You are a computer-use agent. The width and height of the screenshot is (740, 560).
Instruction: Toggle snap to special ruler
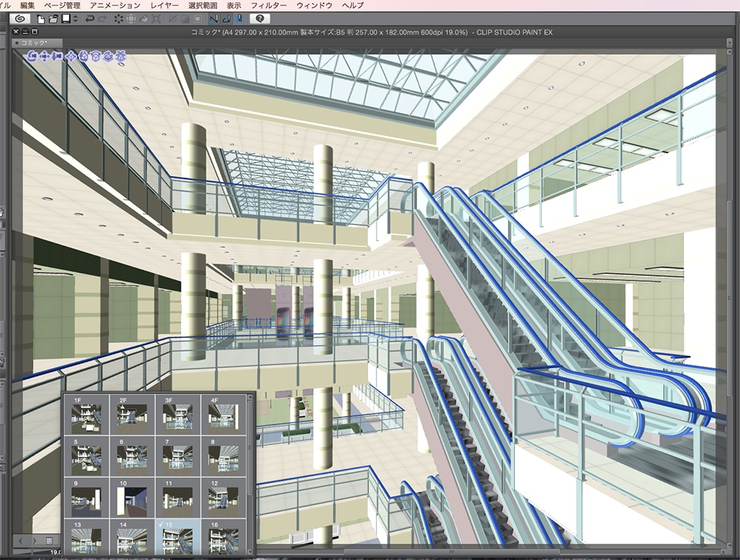[x=226, y=19]
